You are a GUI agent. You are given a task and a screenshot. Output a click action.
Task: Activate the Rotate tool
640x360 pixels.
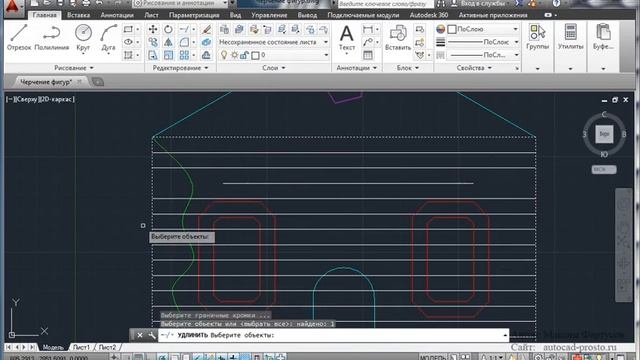[168, 29]
